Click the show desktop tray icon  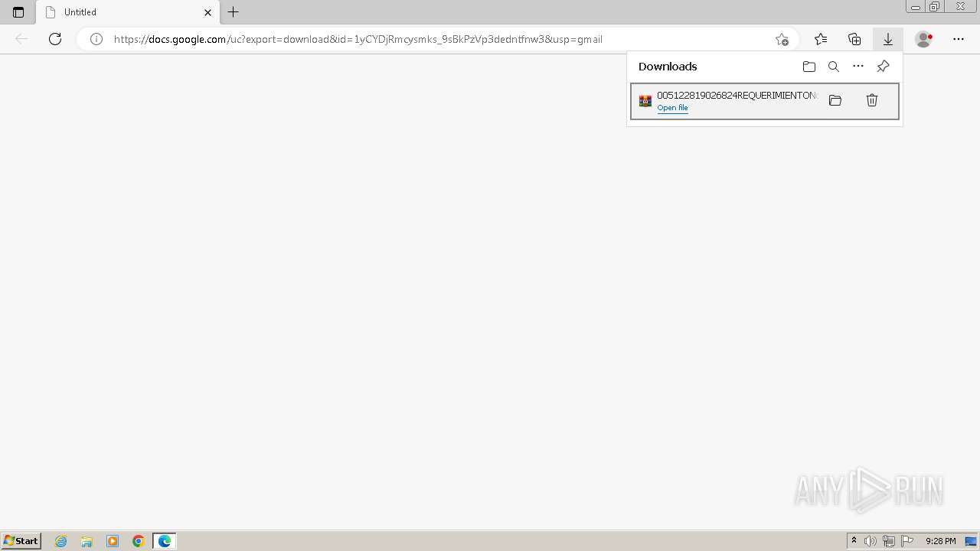click(971, 541)
